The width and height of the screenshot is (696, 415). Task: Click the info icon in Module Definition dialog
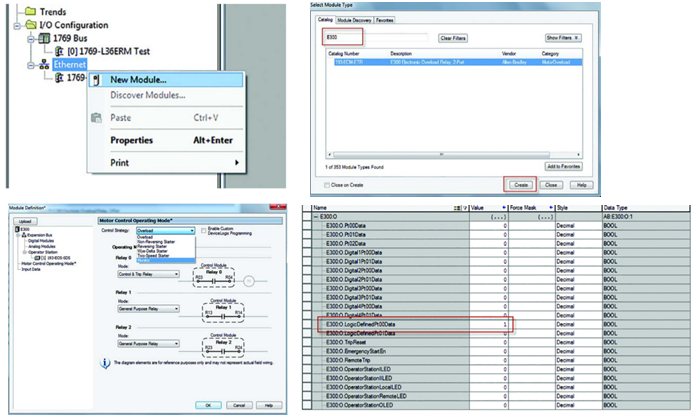105,365
